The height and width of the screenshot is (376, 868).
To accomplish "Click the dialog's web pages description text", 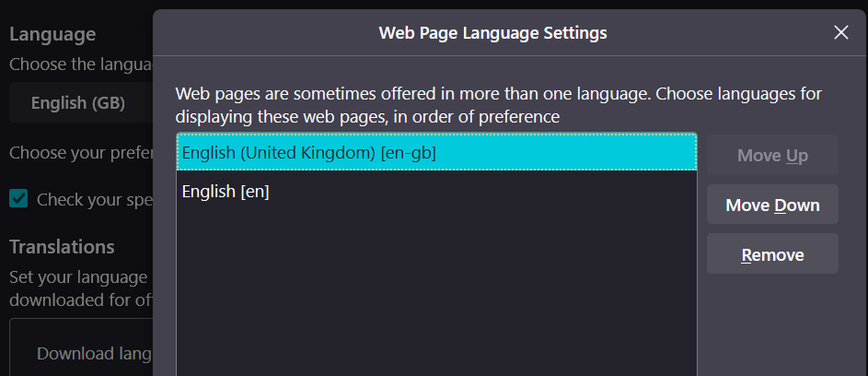I will (x=498, y=94).
